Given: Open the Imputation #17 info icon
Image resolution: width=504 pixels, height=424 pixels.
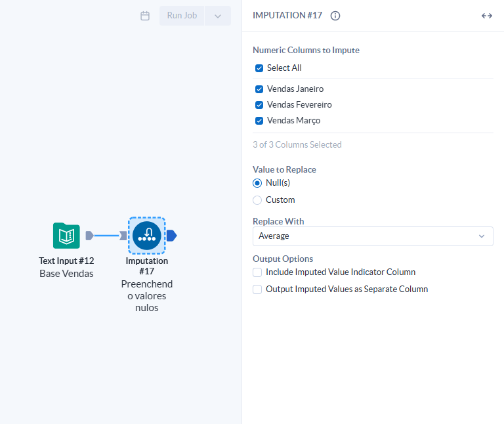Looking at the screenshot, I should pyautogui.click(x=335, y=16).
